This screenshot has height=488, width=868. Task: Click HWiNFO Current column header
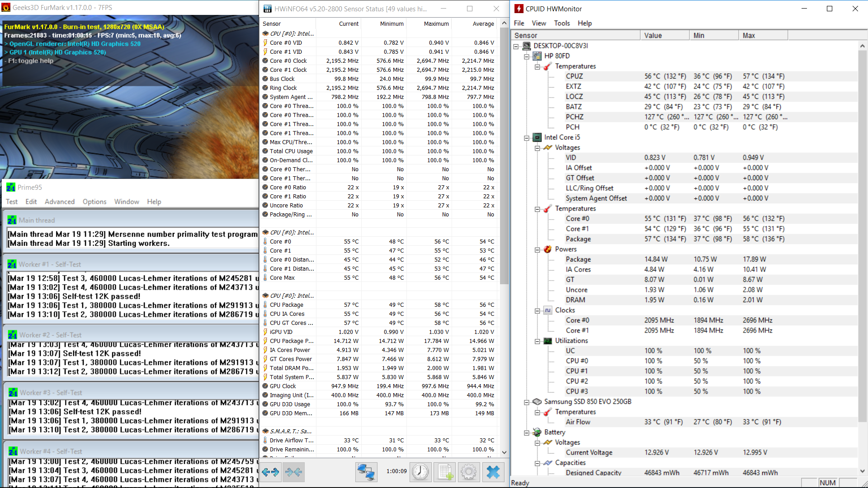click(339, 23)
